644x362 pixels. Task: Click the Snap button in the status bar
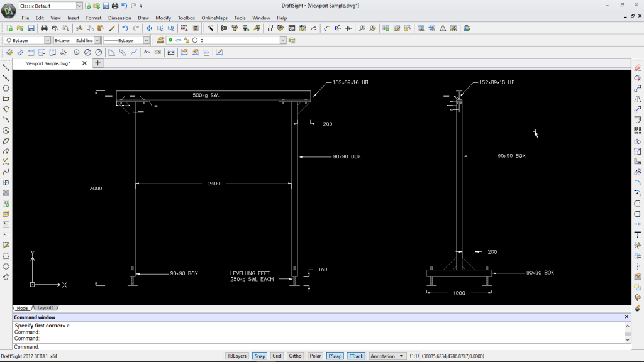point(259,356)
